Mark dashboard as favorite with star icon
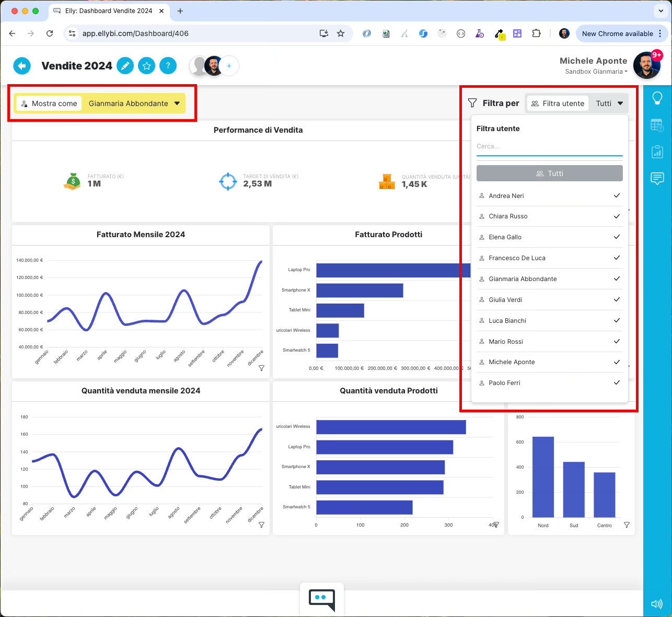 point(147,66)
